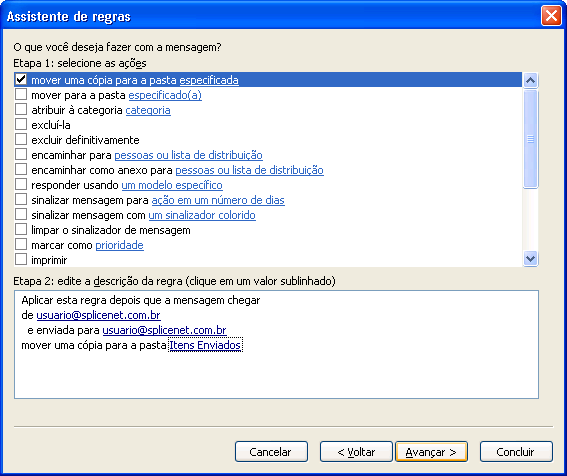Screen dimensions: 567x476
Task: Click the 'um modelo específico' link
Action: point(172,185)
